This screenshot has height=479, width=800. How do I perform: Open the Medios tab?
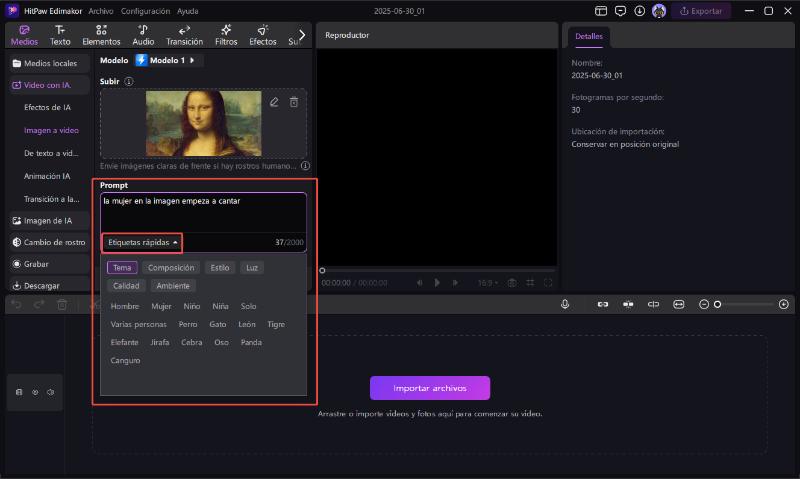click(24, 35)
